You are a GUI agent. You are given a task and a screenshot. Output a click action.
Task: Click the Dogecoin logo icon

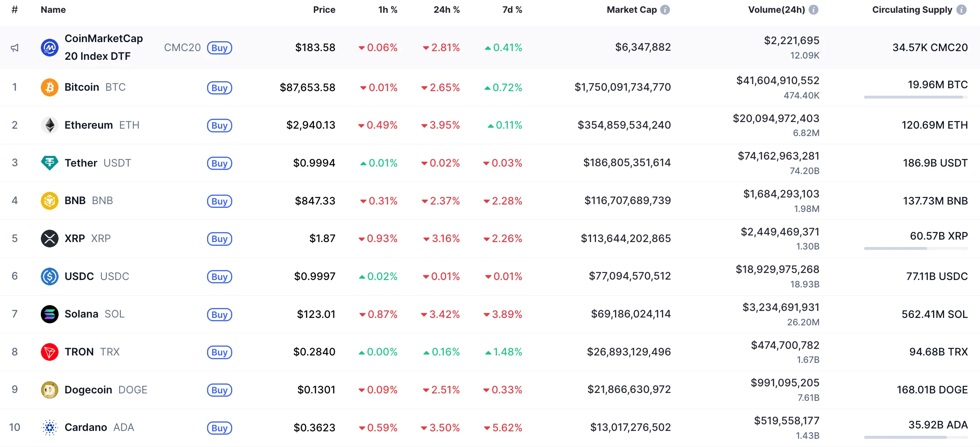(49, 390)
